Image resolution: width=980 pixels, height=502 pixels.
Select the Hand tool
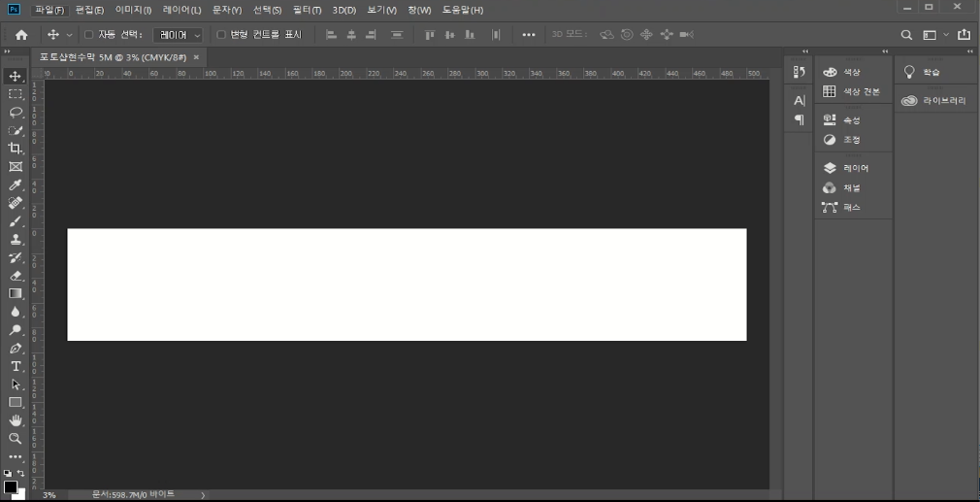tap(15, 420)
